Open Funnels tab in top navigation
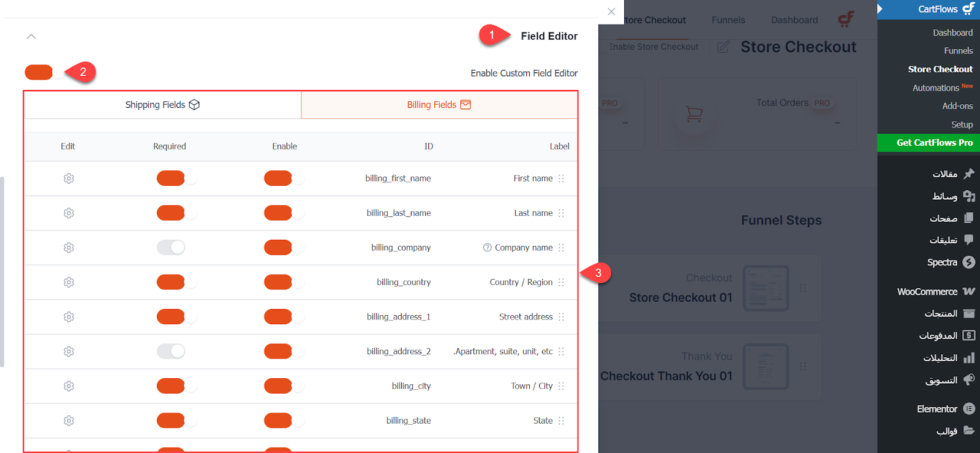Screen dimensions: 980x453 click(x=728, y=20)
